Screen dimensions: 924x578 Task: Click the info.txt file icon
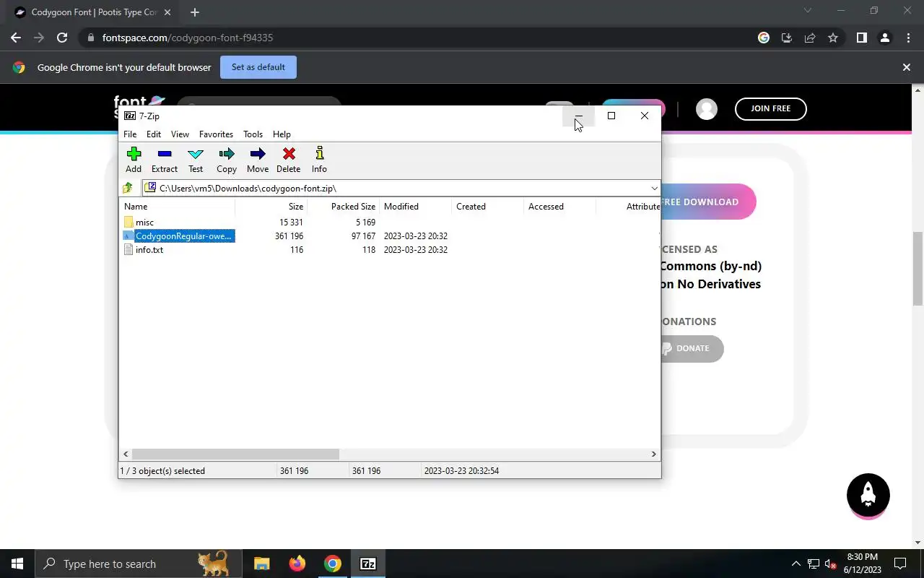pyautogui.click(x=128, y=249)
